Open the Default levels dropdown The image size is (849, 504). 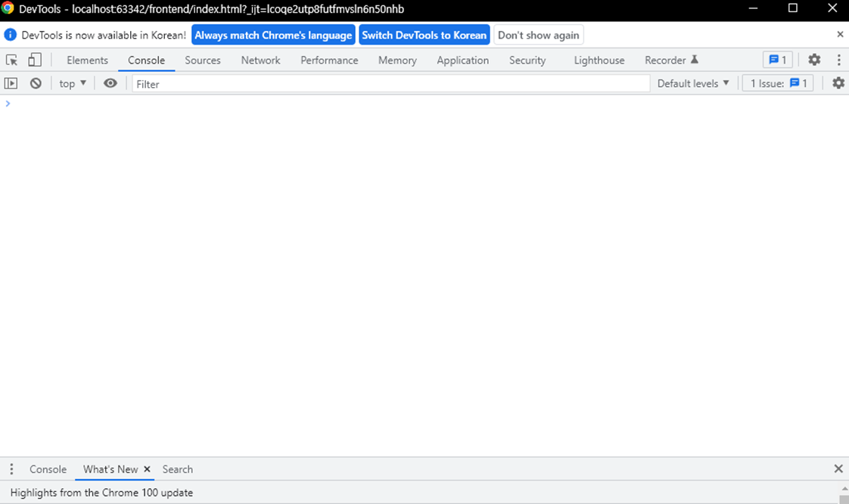(x=693, y=83)
